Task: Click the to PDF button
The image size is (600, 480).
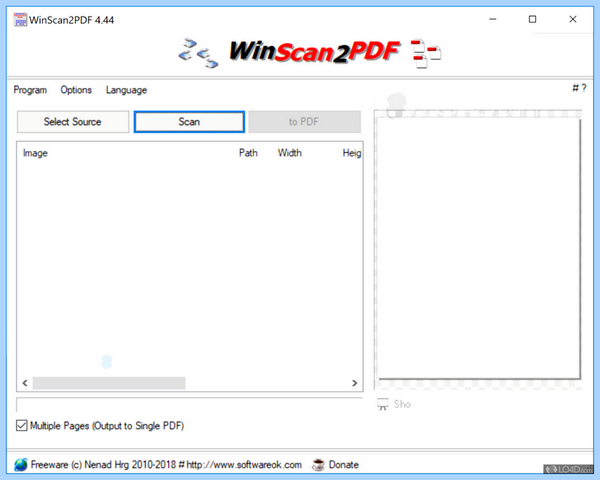Action: coord(305,122)
